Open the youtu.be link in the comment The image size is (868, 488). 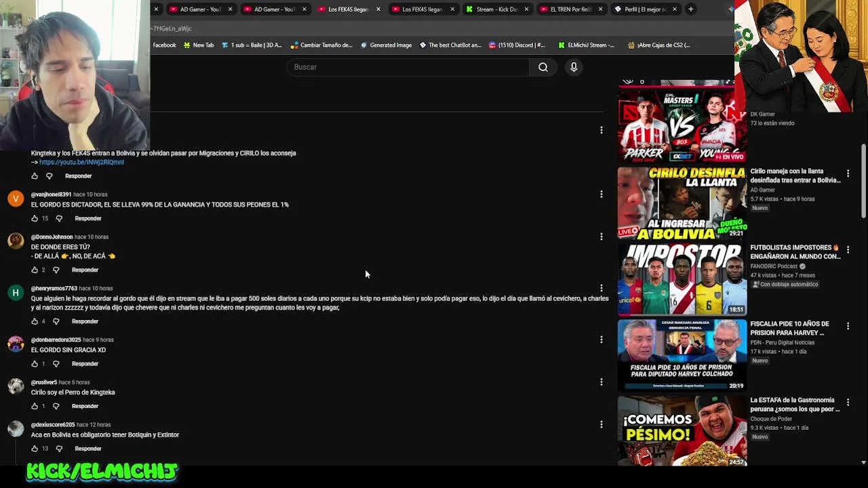coord(81,163)
